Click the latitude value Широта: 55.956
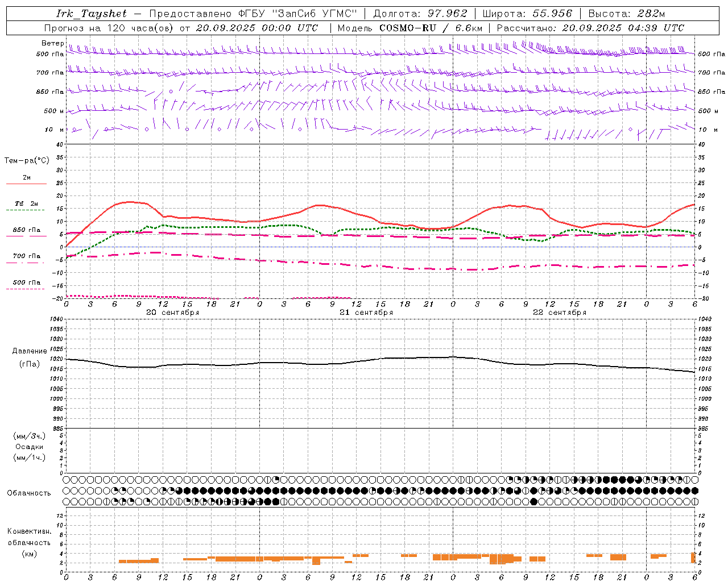Viewport: 728px width, 582px height. (x=527, y=14)
